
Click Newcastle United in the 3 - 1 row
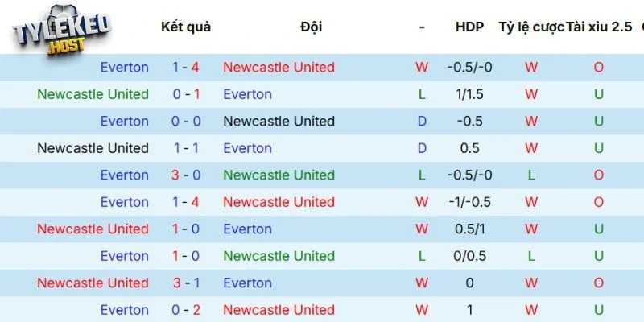pos(93,283)
